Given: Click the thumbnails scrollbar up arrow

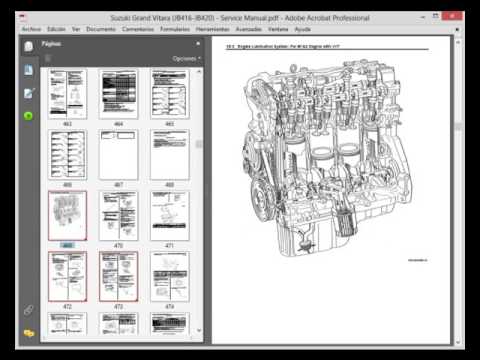Looking at the screenshot, I should click(x=199, y=71).
